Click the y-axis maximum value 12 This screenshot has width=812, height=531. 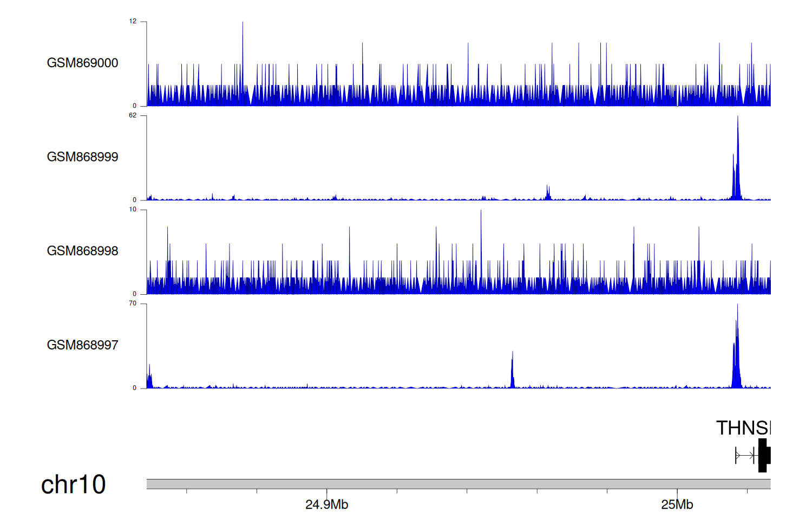[x=133, y=21]
